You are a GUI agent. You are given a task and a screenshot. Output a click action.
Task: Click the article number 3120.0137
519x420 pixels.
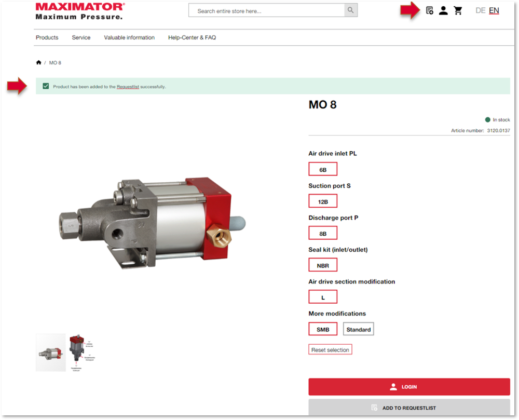pos(498,130)
